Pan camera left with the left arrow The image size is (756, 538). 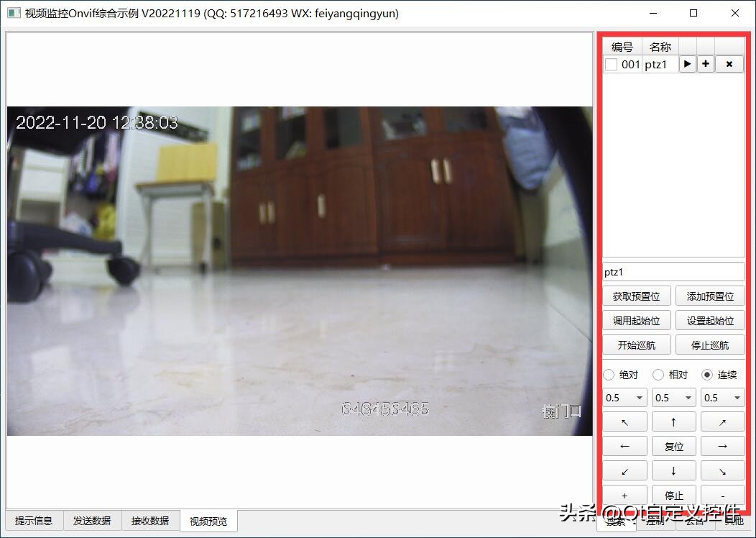pyautogui.click(x=624, y=446)
